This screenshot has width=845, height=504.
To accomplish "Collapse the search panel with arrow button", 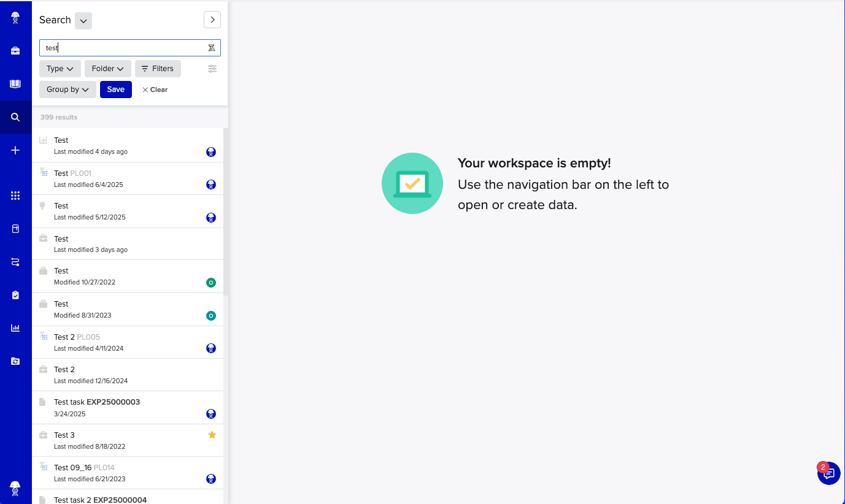I will coord(212,20).
